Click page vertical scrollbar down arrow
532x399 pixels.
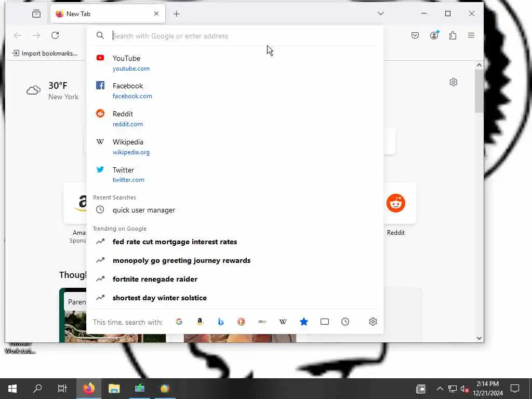click(479, 338)
